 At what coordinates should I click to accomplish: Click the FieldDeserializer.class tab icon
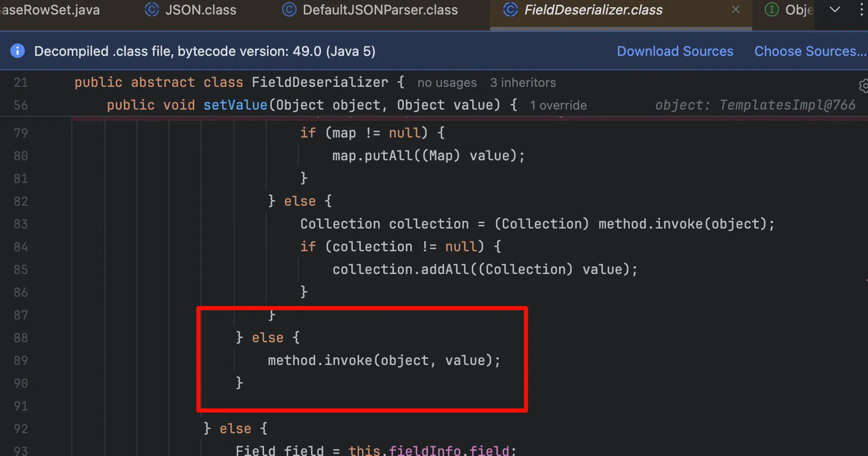coord(510,10)
